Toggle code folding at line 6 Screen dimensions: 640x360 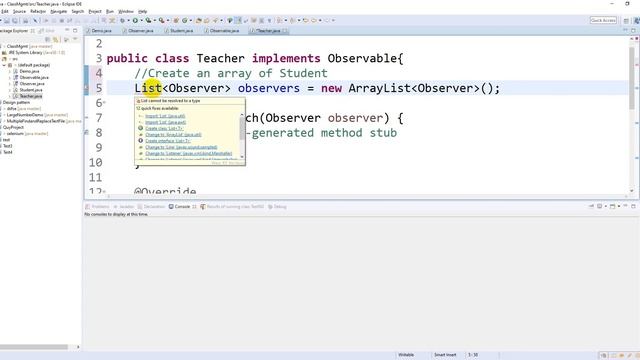coord(104,102)
